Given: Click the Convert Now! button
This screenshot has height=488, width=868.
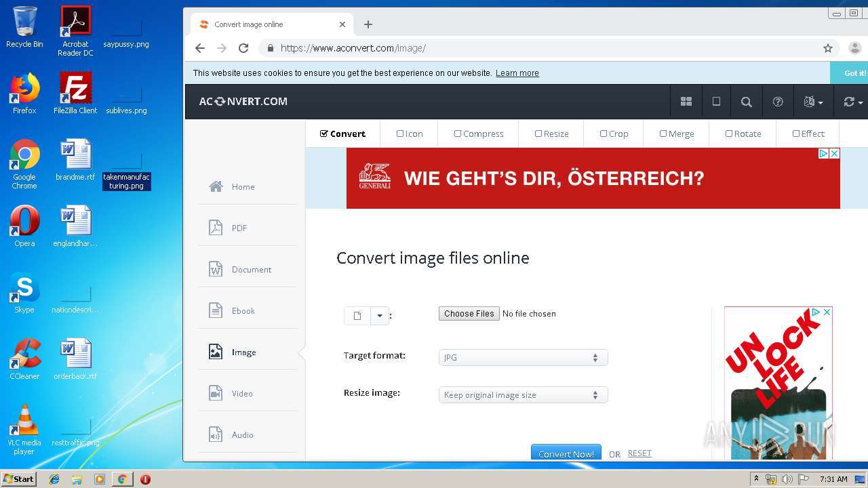Looking at the screenshot, I should [566, 453].
